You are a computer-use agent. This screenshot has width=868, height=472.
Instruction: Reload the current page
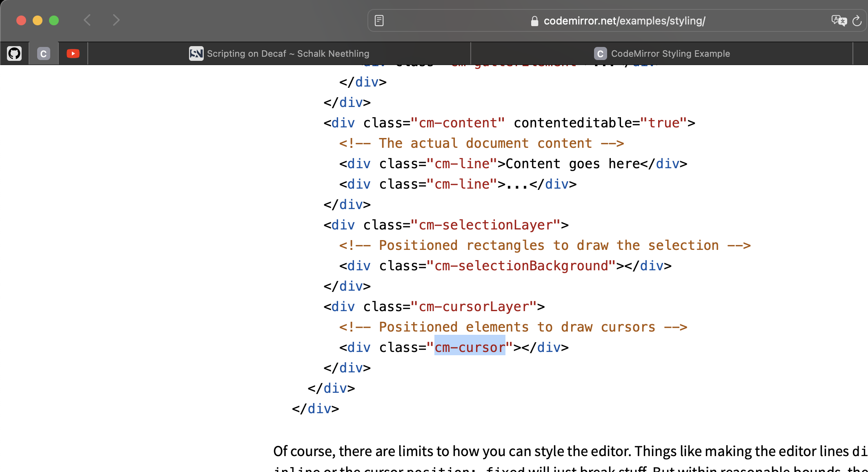click(x=857, y=20)
